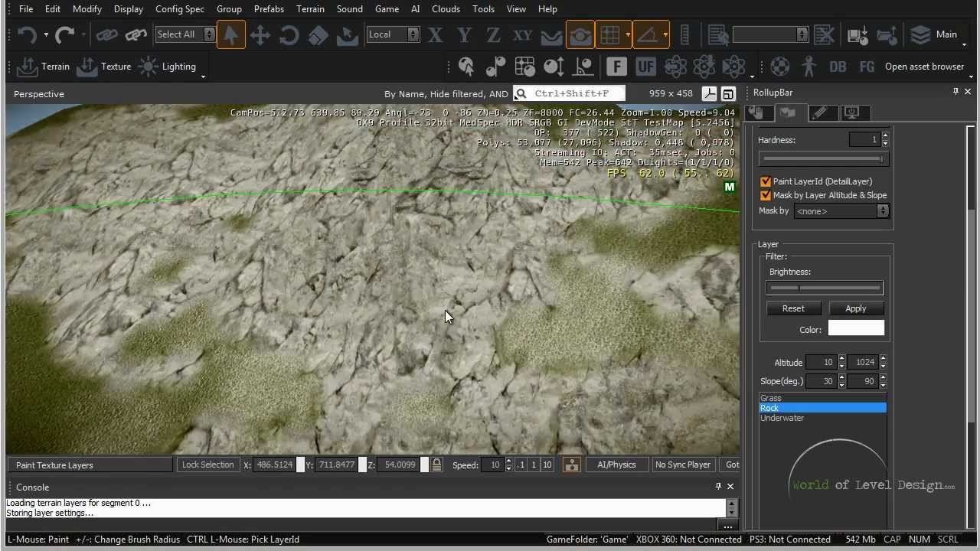The image size is (980, 551).
Task: Click the Unfreeze (UF) icon
Action: (645, 67)
